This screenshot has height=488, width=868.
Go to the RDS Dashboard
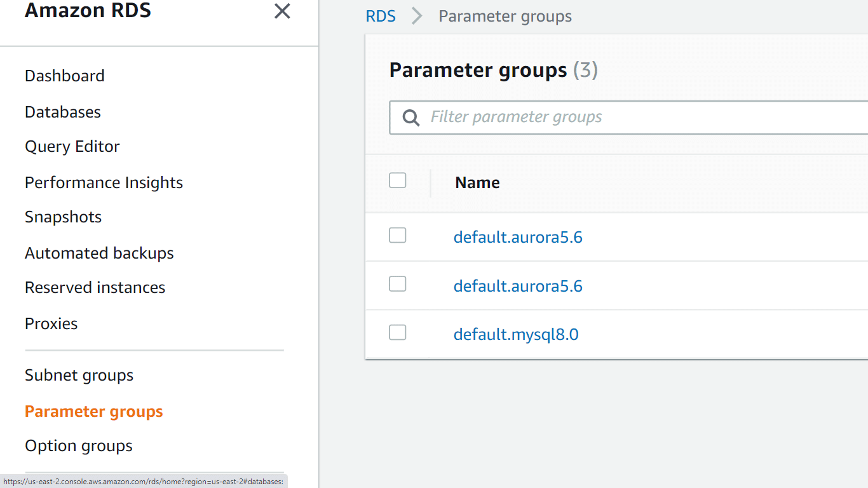[x=64, y=76]
